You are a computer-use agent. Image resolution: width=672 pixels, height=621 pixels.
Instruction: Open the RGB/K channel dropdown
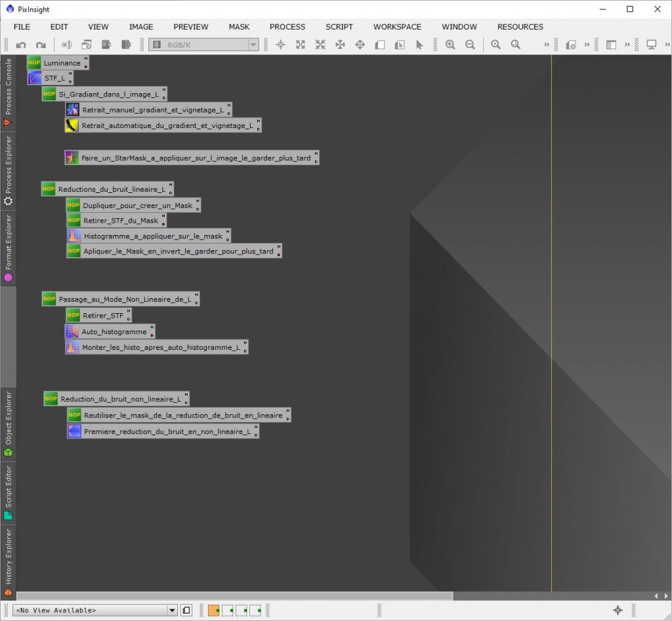203,45
